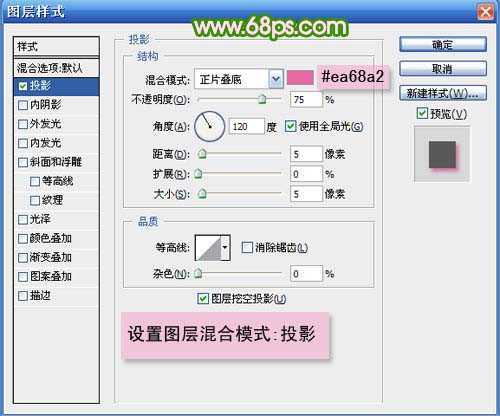Enable the 颜色叠加 checkbox
The height and width of the screenshot is (416, 500).
pyautogui.click(x=23, y=238)
